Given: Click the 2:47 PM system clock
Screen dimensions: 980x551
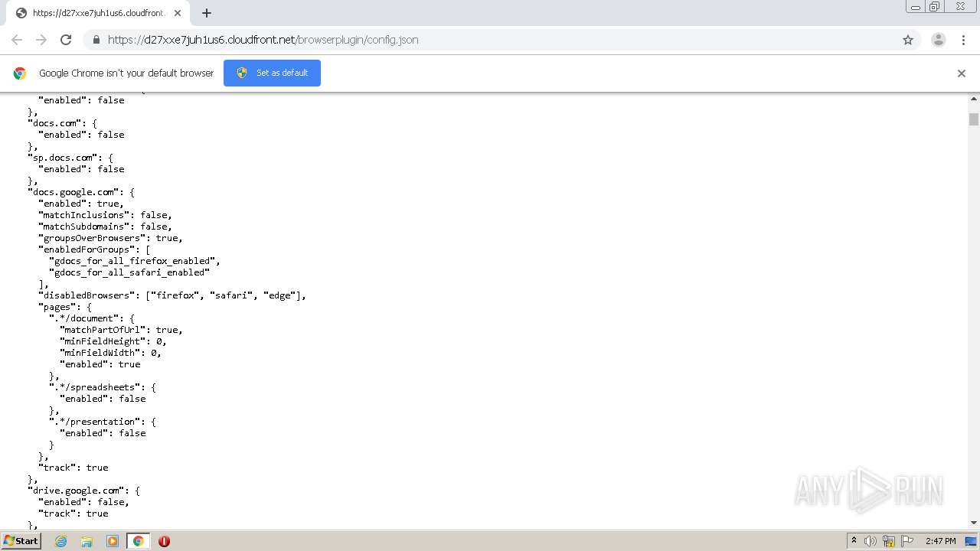Looking at the screenshot, I should (x=940, y=541).
